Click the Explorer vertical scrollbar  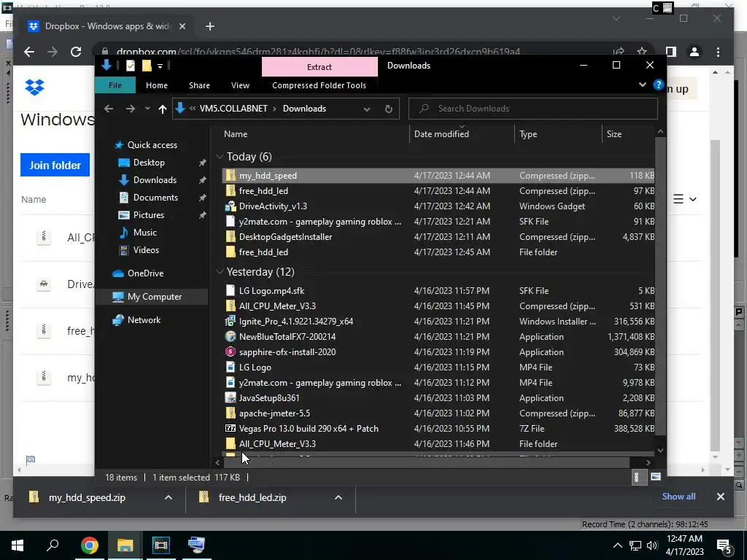tap(659, 286)
